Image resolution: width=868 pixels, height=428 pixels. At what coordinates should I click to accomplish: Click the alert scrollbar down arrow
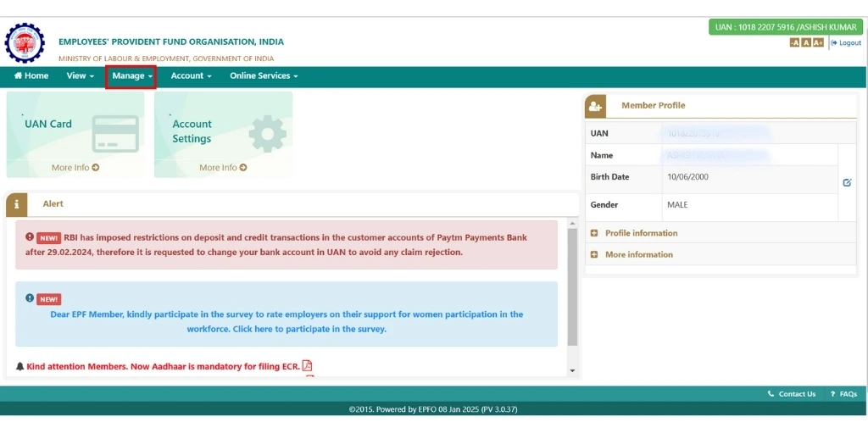click(572, 370)
